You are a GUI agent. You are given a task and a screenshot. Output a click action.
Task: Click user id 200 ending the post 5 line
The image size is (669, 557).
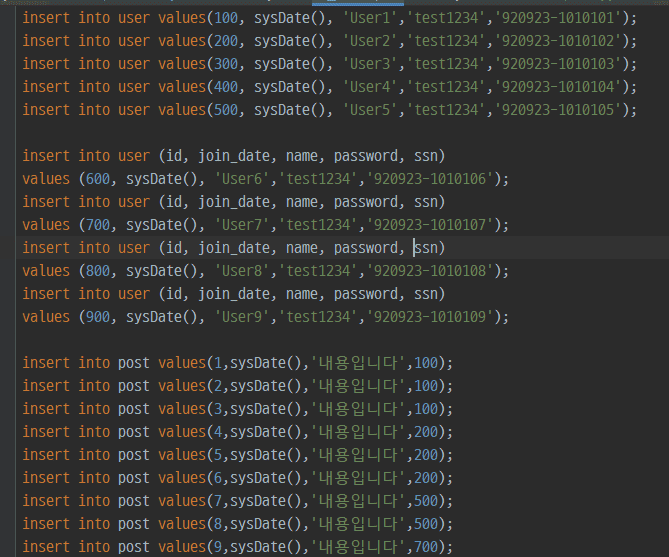coord(426,455)
